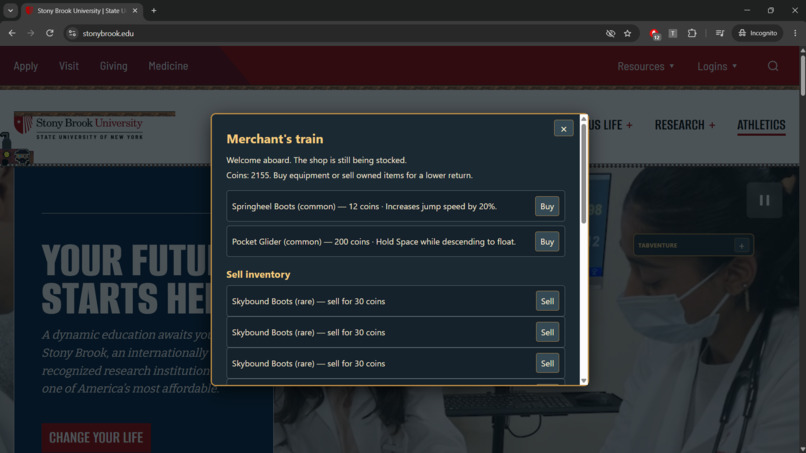
Task: Open the site information icon in address bar
Action: pos(72,33)
